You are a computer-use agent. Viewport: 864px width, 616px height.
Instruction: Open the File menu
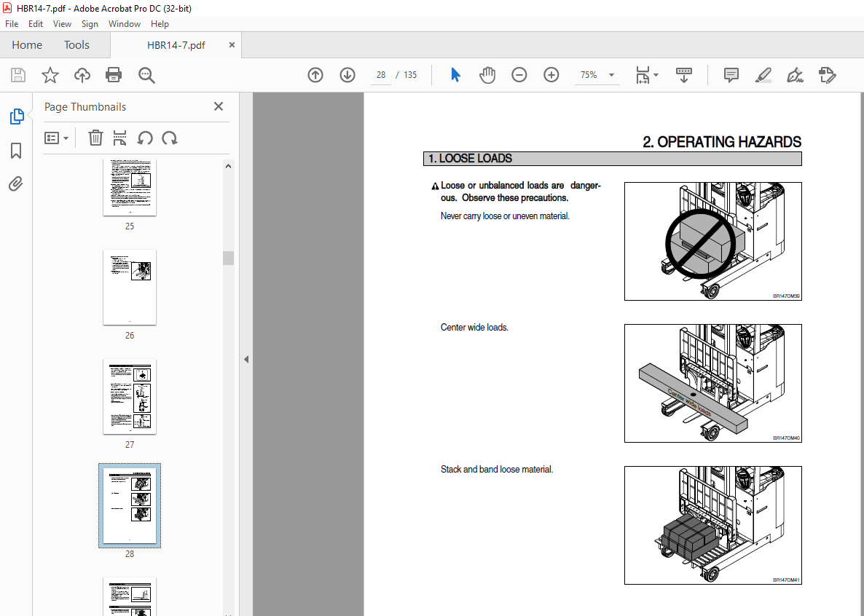(x=12, y=24)
